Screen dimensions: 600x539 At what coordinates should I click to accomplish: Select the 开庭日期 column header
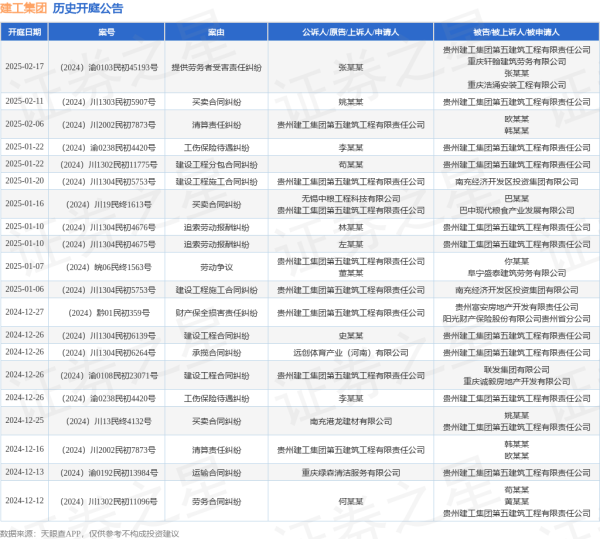click(x=24, y=32)
